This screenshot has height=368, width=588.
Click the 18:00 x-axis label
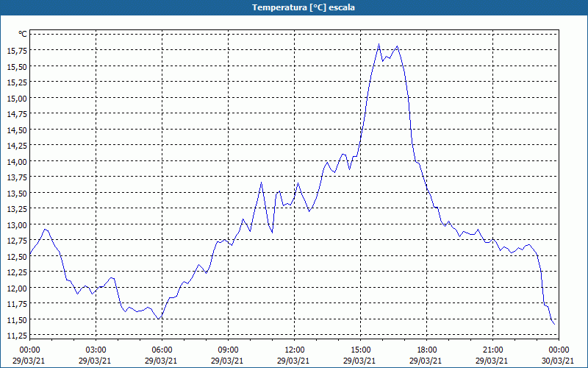click(x=427, y=350)
